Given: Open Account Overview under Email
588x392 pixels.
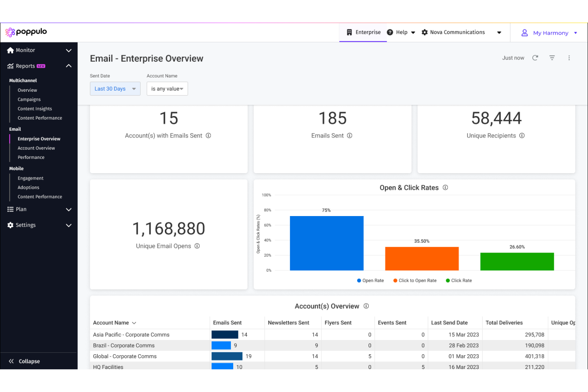Looking at the screenshot, I should pos(36,148).
